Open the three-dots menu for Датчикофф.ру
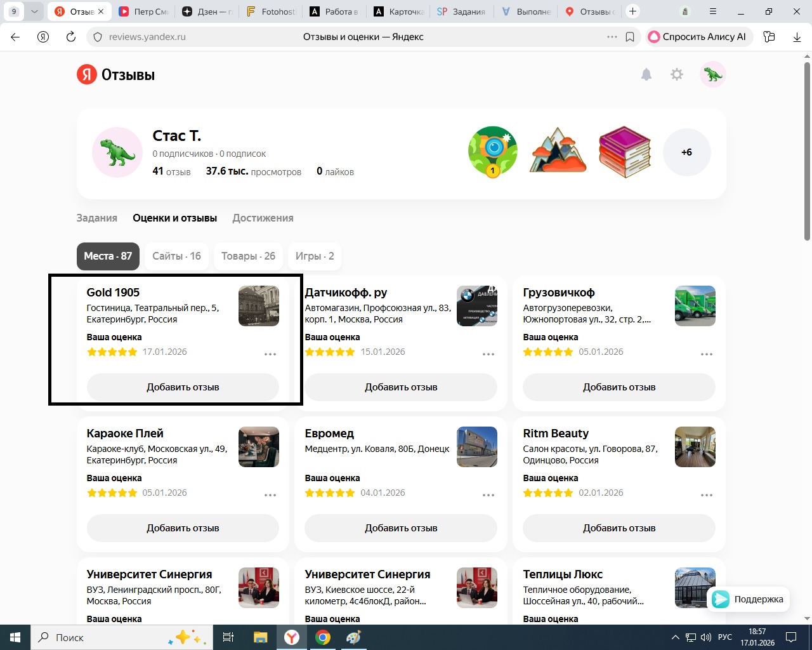This screenshot has width=812, height=650. pos(488,354)
